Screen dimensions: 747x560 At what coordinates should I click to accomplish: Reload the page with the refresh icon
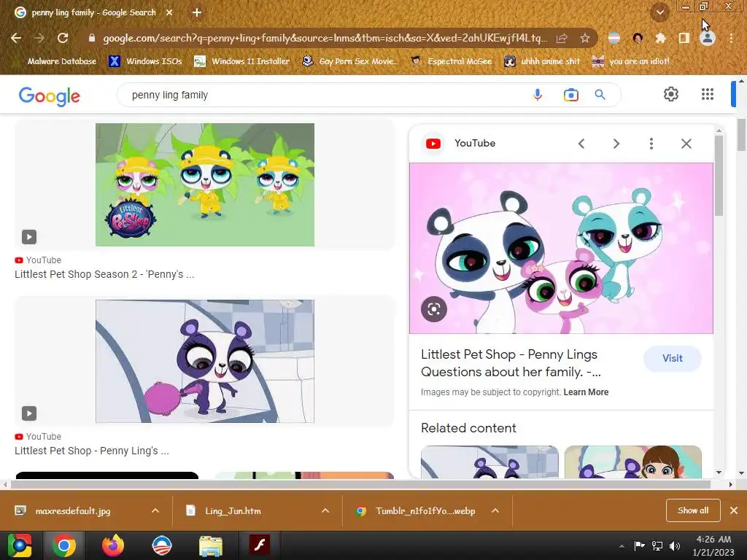pyautogui.click(x=63, y=38)
